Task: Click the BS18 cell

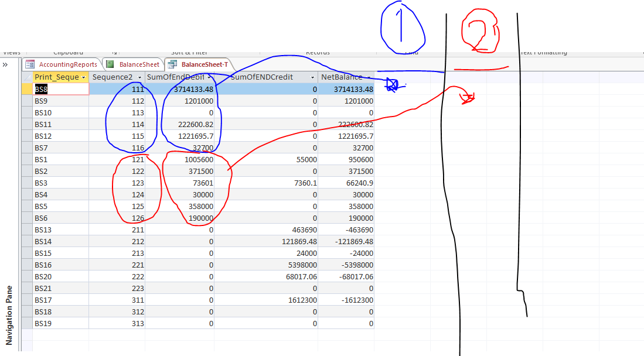Action: coord(61,311)
